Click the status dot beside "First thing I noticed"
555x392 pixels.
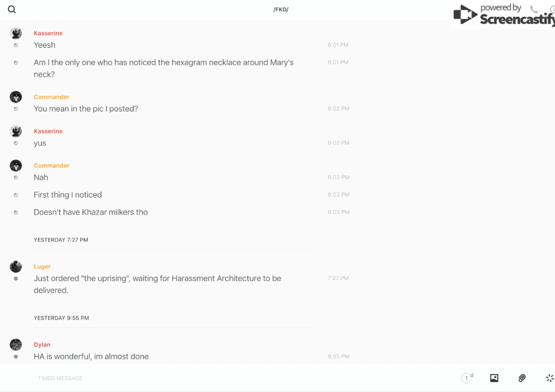[x=16, y=195]
